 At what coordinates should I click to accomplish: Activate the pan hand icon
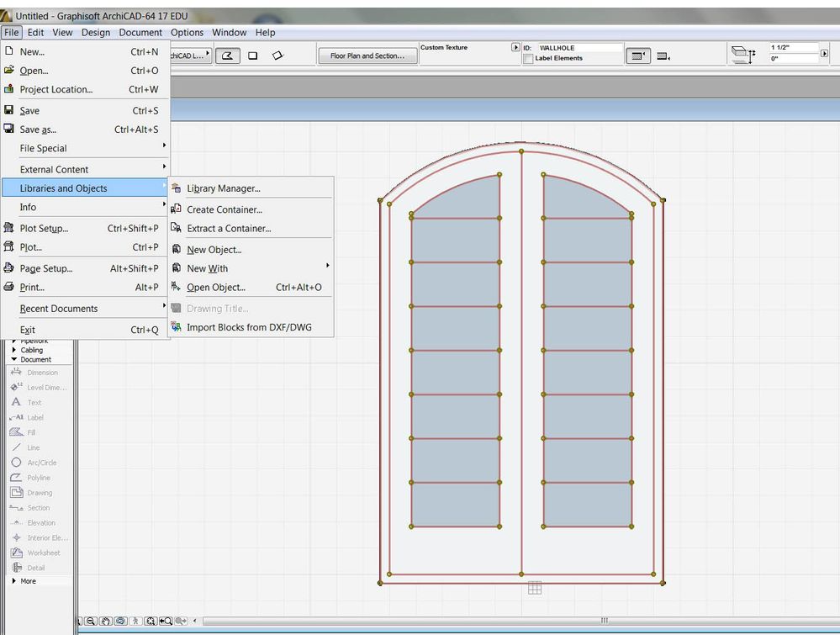click(x=106, y=622)
